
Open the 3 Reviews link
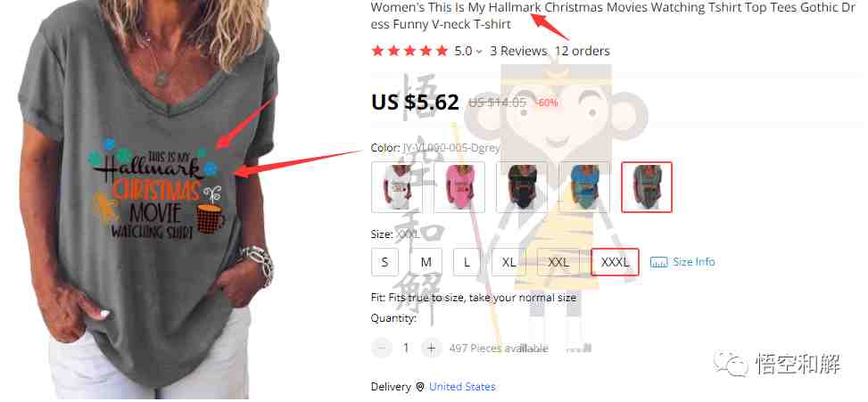coord(518,51)
